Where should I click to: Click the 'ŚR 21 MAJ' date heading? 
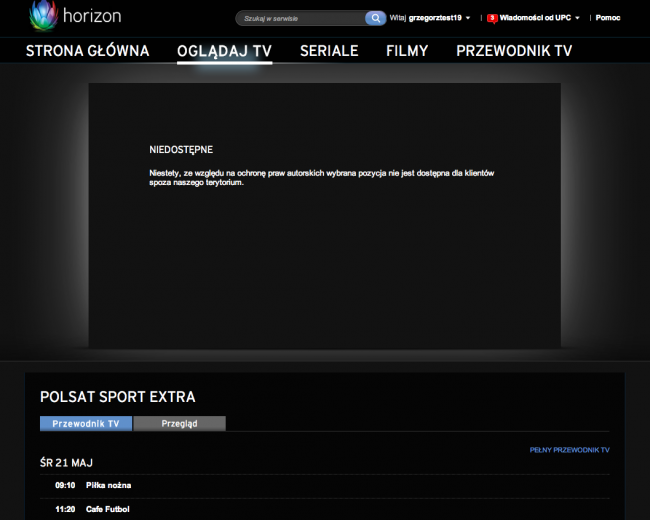66,462
